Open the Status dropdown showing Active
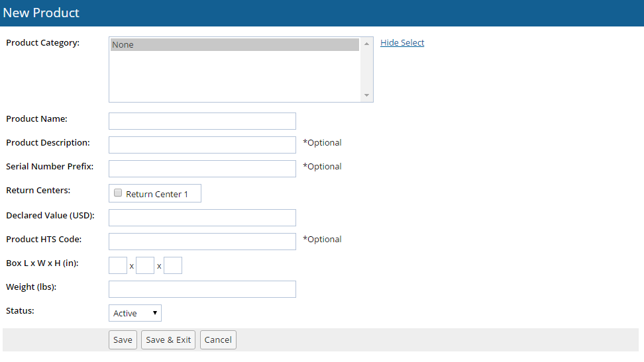The width and height of the screenshot is (644, 362). point(134,313)
